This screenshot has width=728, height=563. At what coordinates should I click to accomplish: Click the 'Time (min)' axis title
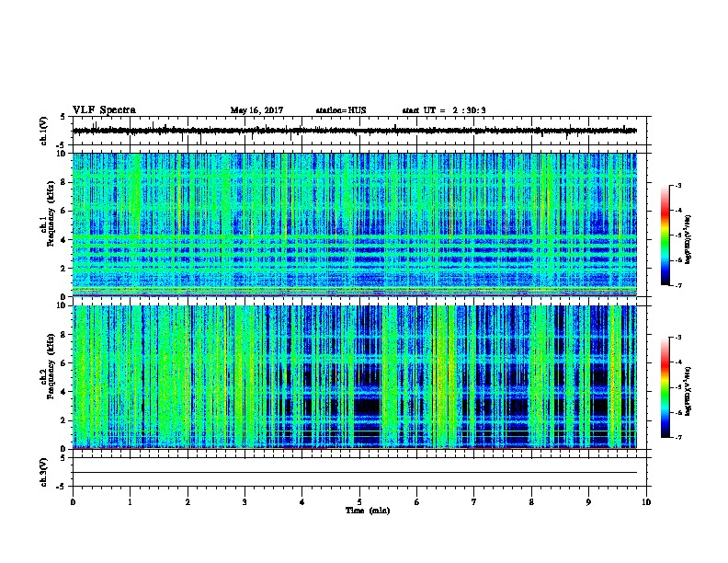point(368,511)
